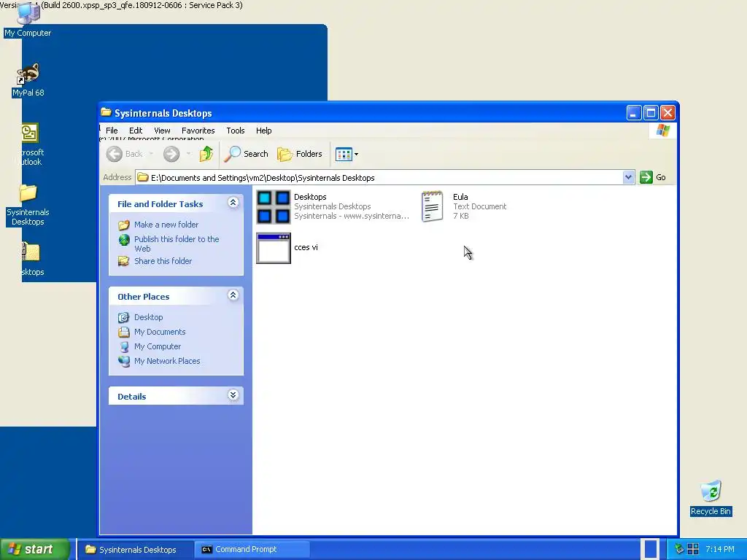
Task: Click the Go button
Action: coord(653,177)
